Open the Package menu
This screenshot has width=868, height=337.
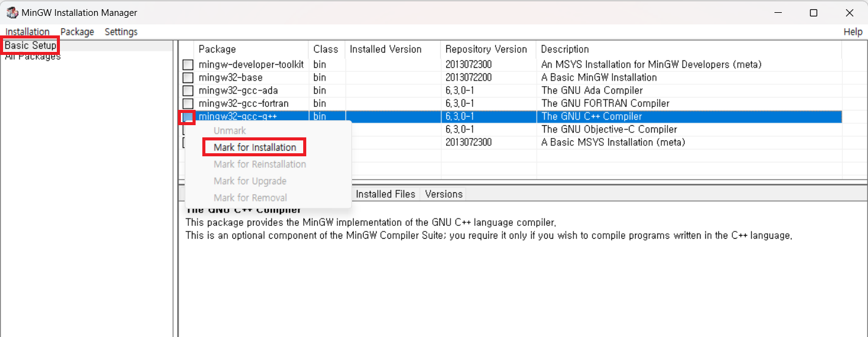point(77,32)
